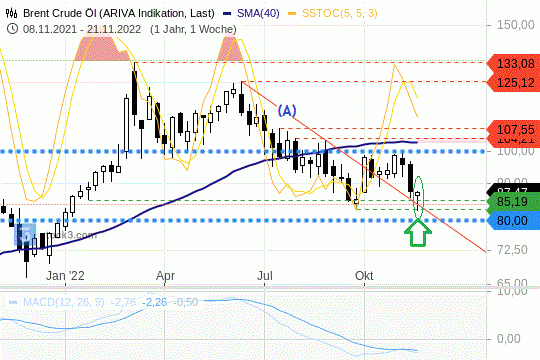Image resolution: width=540 pixels, height=360 pixels.
Task: Click the candlestick chart type icon
Action: point(11,13)
